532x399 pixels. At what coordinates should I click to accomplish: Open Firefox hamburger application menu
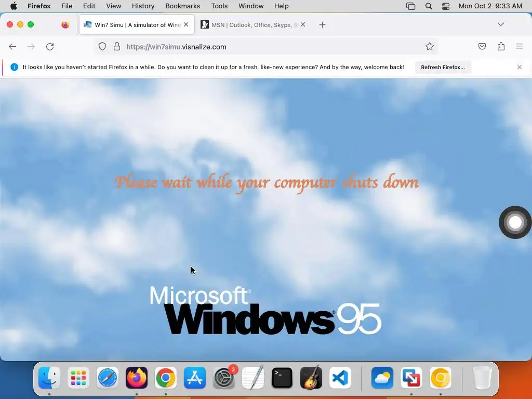(520, 46)
